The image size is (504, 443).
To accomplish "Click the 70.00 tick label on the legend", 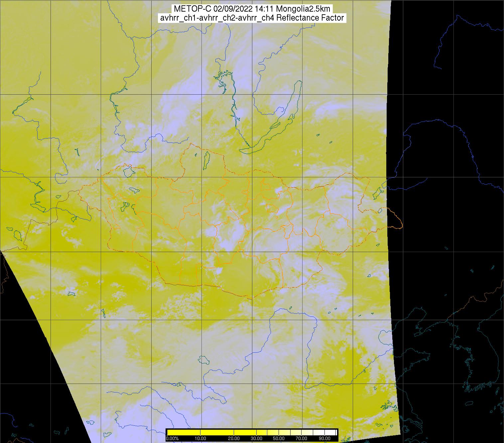I will tap(302, 439).
